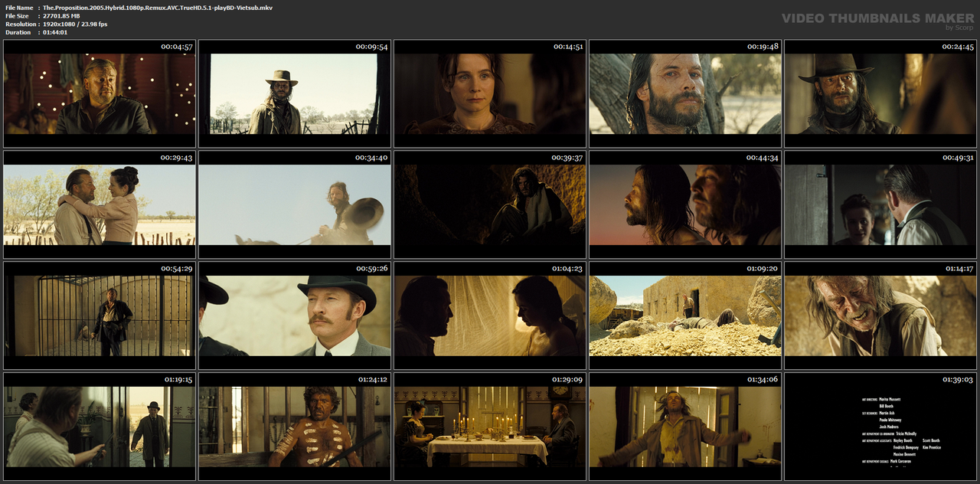Pick the old man frame at 01:14:17
The height and width of the screenshot is (484, 980).
point(880,316)
